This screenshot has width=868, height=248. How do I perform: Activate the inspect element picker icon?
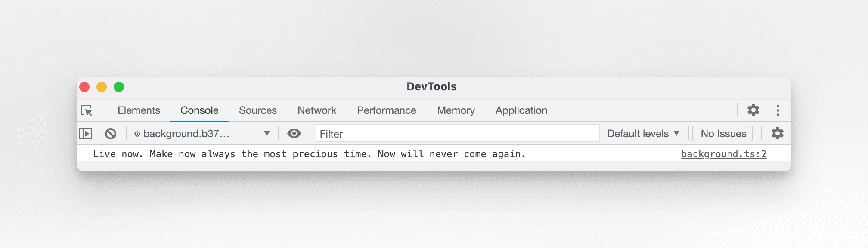click(87, 110)
